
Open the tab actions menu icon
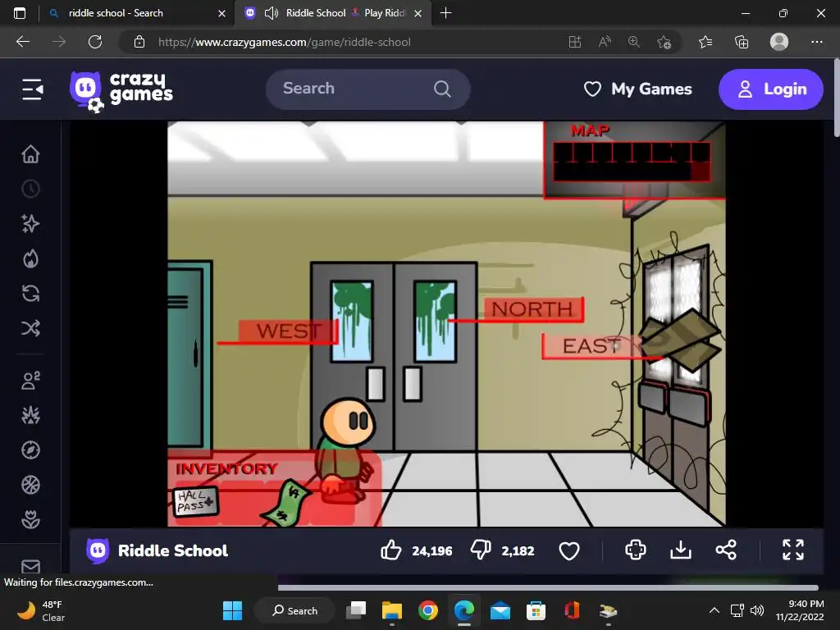[x=20, y=13]
